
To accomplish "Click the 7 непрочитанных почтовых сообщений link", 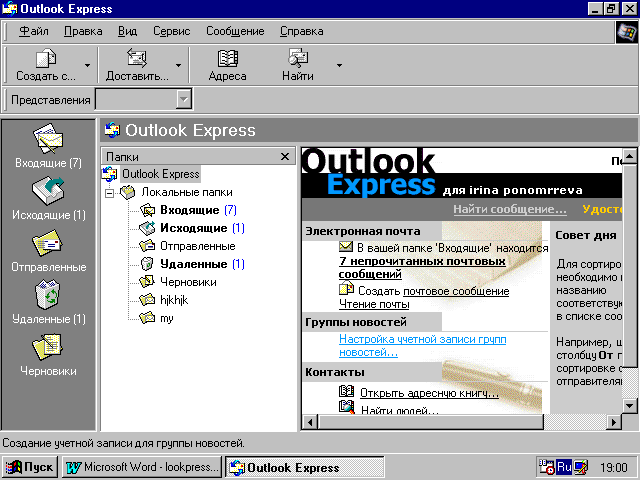I will (x=422, y=267).
